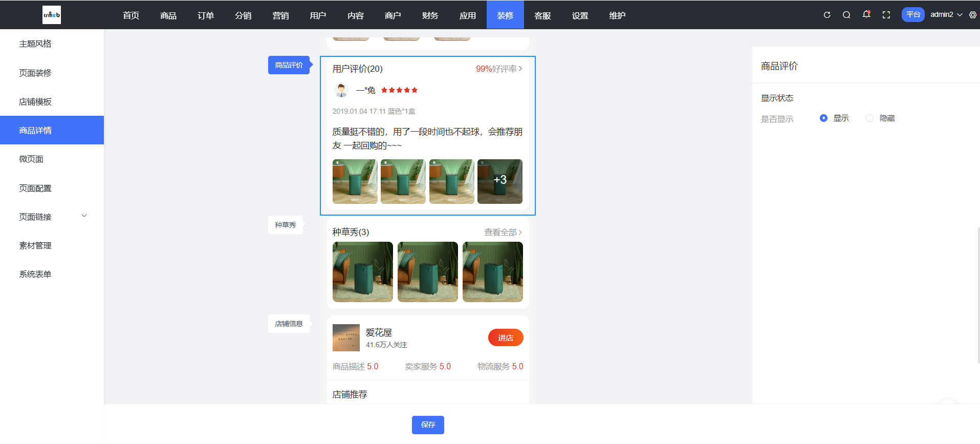Click the refresh icon in top bar
Screen dimensions: 980x444
point(826,15)
